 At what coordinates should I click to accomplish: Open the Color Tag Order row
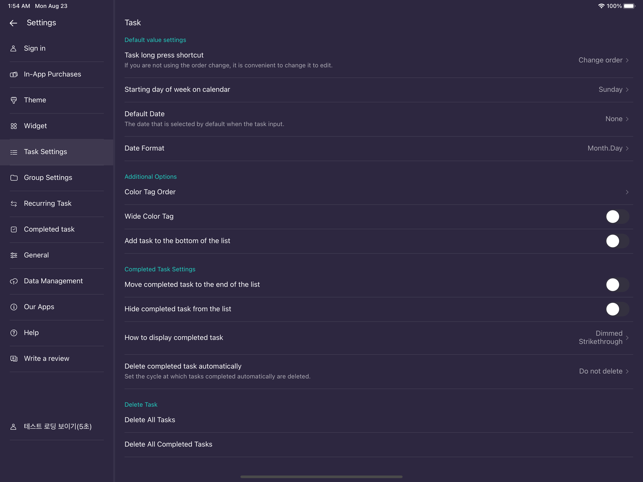(379, 192)
